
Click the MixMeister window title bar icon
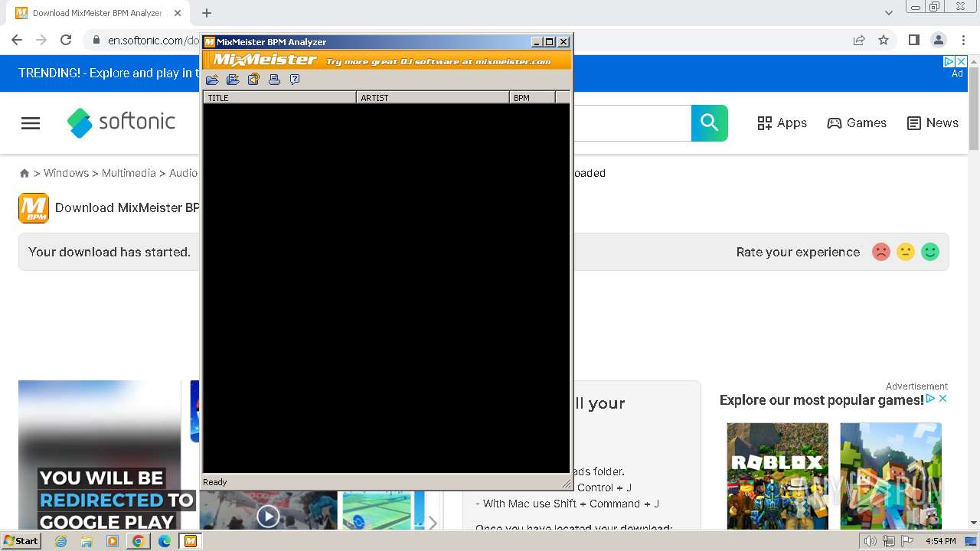[x=210, y=42]
